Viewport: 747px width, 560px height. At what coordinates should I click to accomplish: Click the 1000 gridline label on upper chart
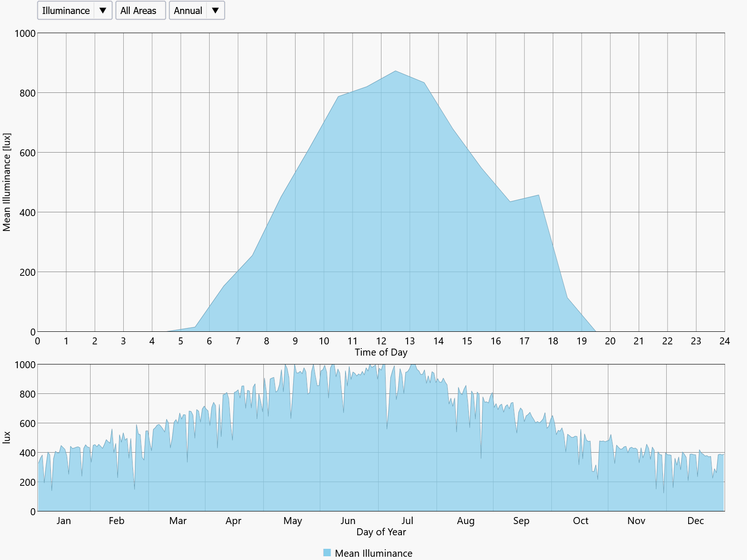click(26, 33)
